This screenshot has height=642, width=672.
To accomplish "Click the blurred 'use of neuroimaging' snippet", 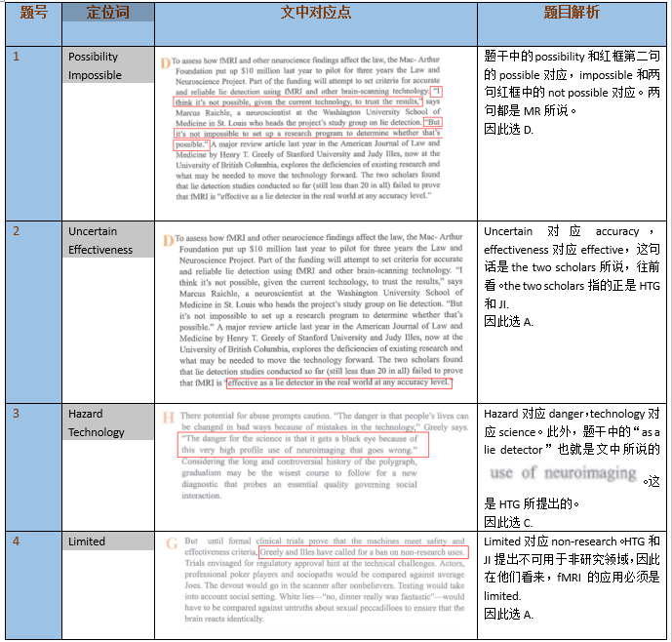I will 565,473.
